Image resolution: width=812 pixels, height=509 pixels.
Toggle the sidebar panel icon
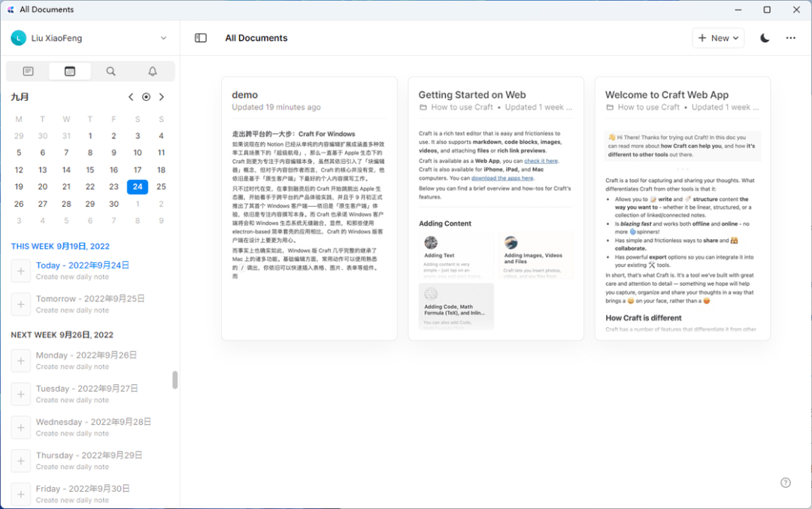click(x=201, y=38)
